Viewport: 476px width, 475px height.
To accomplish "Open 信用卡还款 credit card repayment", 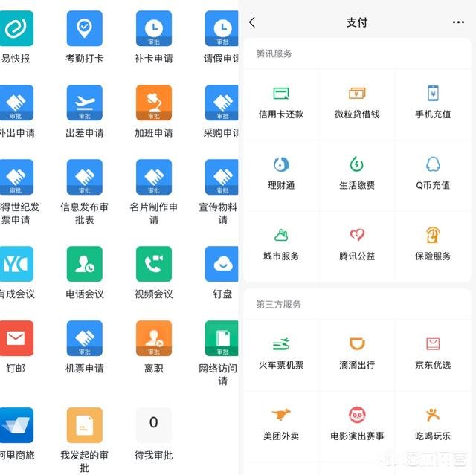I will tap(281, 104).
